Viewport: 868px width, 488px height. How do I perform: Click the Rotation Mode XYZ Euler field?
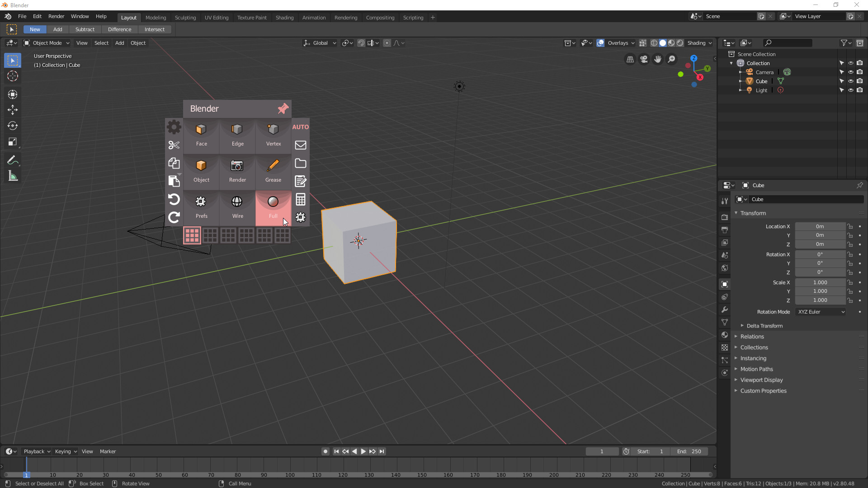pyautogui.click(x=820, y=312)
